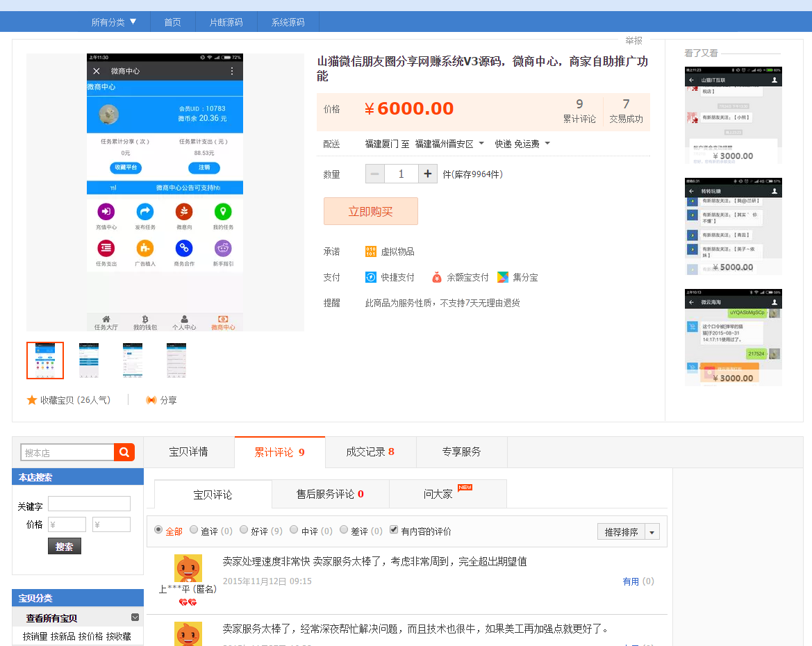
Task: Switch to the 专享服务 tab
Action: (x=461, y=452)
